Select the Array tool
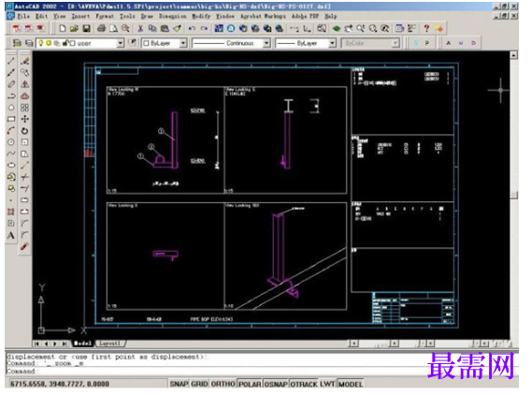 click(24, 108)
